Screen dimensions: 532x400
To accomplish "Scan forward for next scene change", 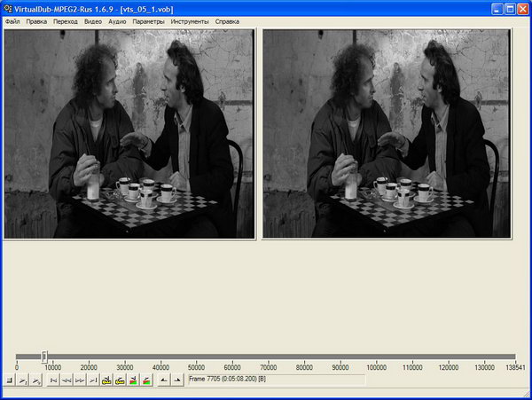I will coord(146,380).
